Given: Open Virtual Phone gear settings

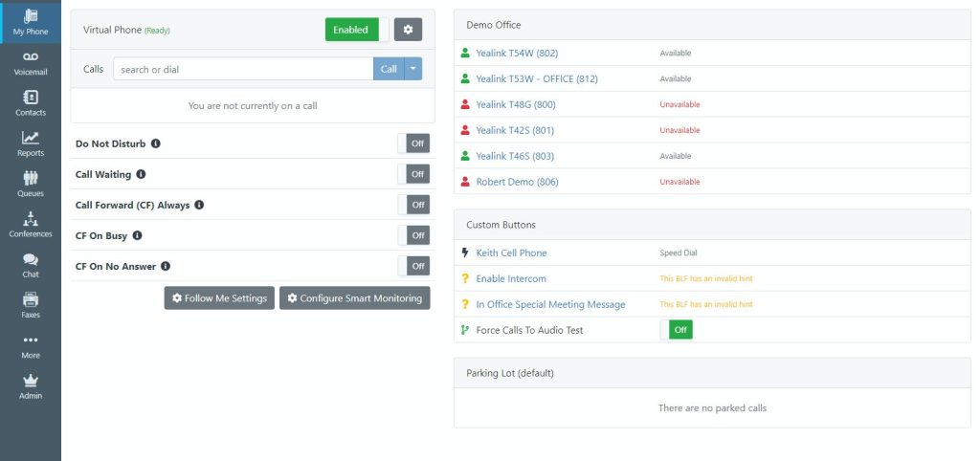Looking at the screenshot, I should [408, 30].
